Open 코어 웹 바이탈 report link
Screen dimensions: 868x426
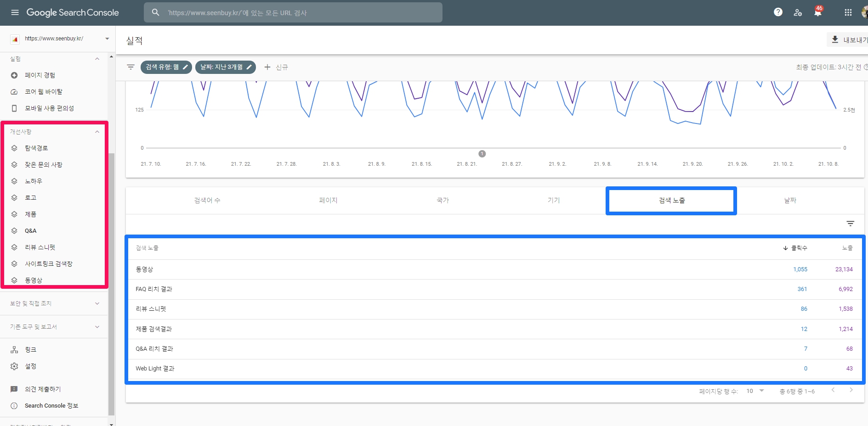click(43, 92)
